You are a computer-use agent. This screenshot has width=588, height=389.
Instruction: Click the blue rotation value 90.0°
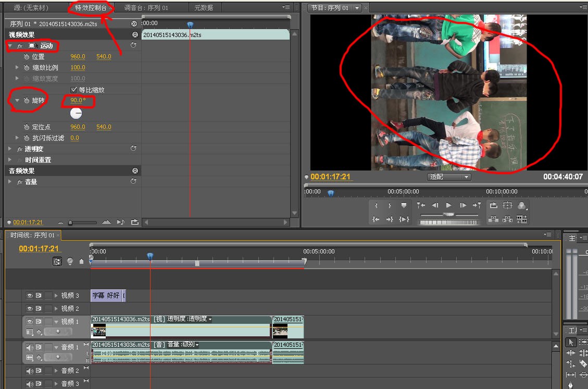[x=77, y=100]
